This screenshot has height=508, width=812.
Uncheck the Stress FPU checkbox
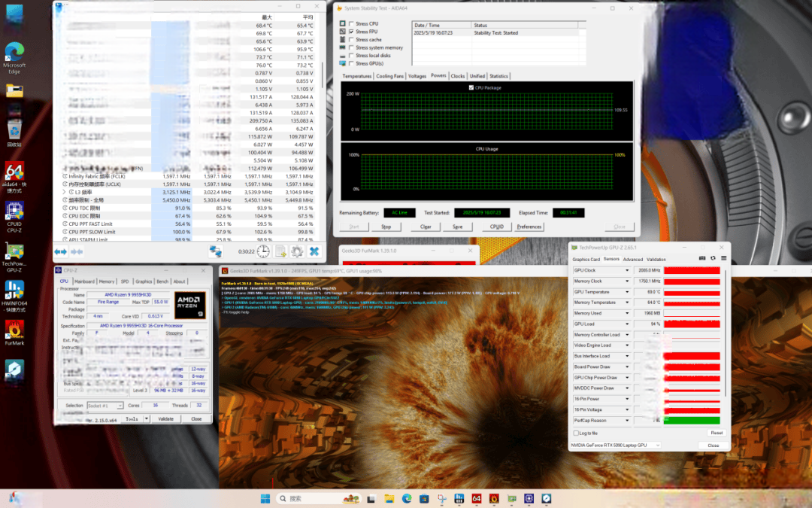point(351,32)
